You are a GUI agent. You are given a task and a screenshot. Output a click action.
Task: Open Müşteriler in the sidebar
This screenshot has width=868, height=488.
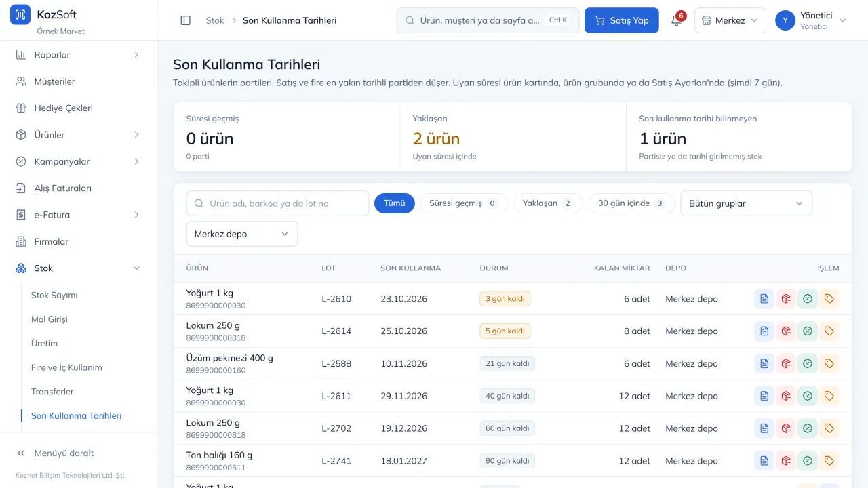click(78, 81)
